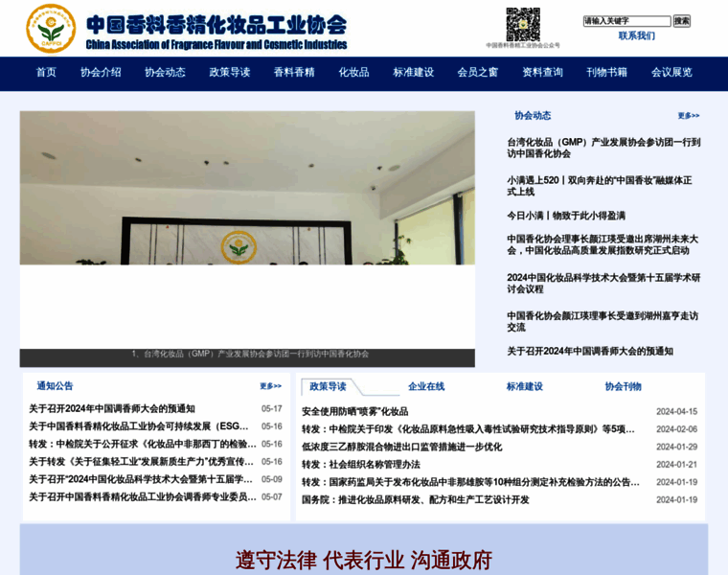
Task: Open news 颜江瑛理事长受邀到湖州嘉亨走访交流
Action: (603, 321)
